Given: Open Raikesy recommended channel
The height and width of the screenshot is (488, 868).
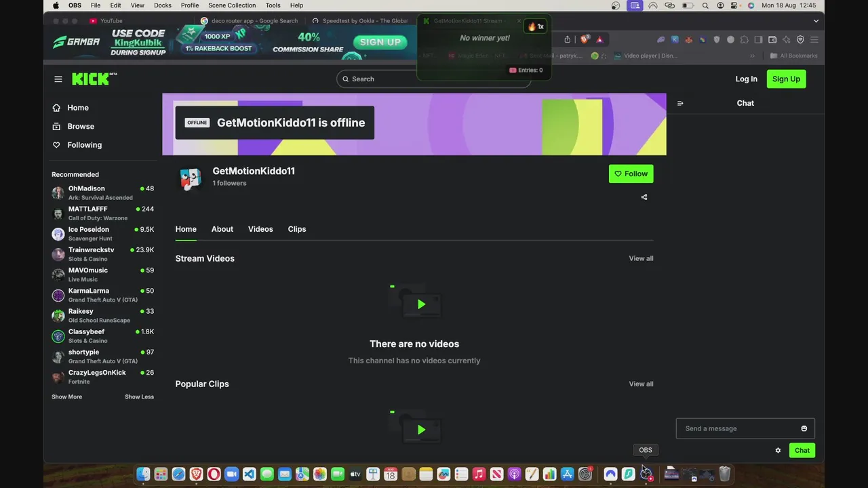Looking at the screenshot, I should 102,315.
